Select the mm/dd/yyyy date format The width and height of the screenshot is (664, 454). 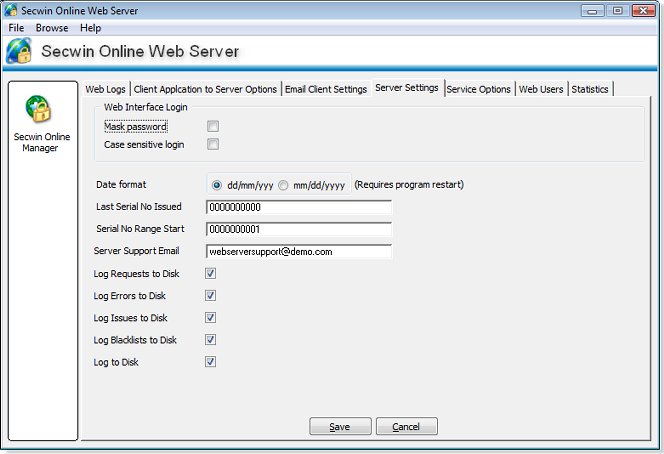tap(284, 185)
